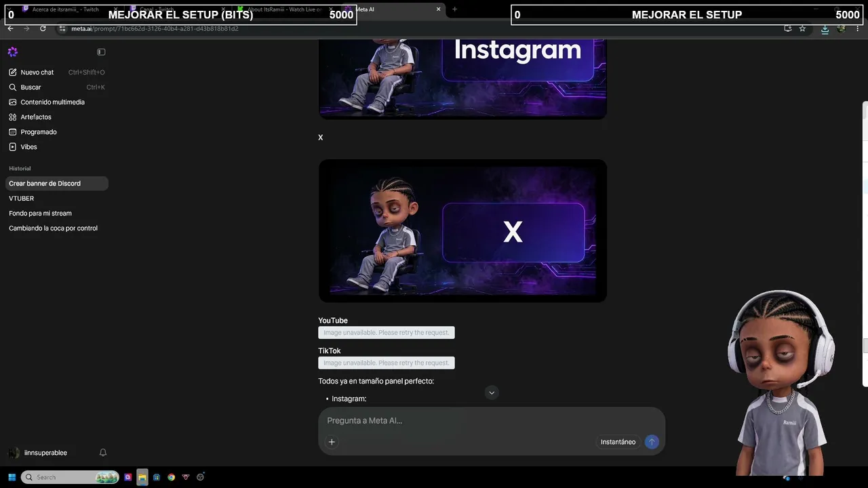The width and height of the screenshot is (868, 488).
Task: Open Contenido multimedia section
Action: click(x=57, y=102)
